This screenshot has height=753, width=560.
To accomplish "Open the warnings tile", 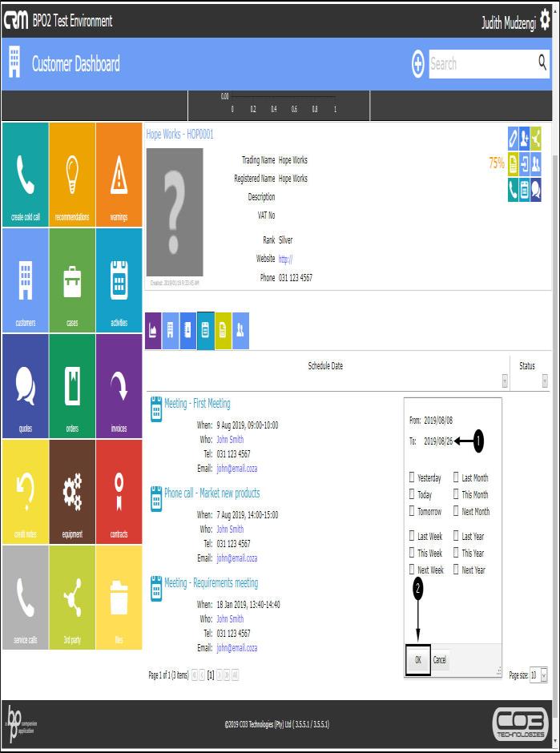I will pyautogui.click(x=119, y=175).
